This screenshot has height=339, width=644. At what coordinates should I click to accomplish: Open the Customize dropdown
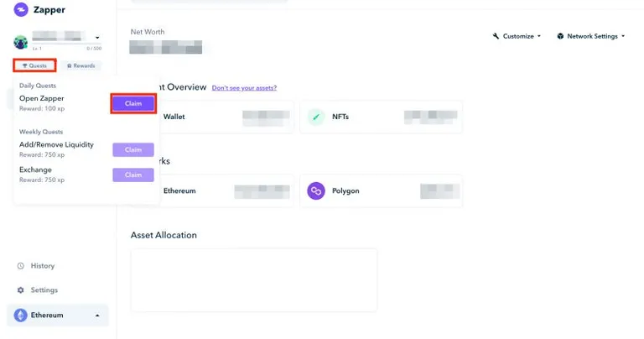tap(517, 36)
